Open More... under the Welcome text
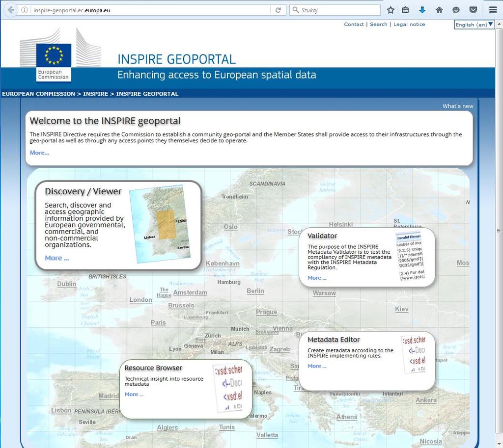This screenshot has height=448, width=503. pyautogui.click(x=39, y=153)
